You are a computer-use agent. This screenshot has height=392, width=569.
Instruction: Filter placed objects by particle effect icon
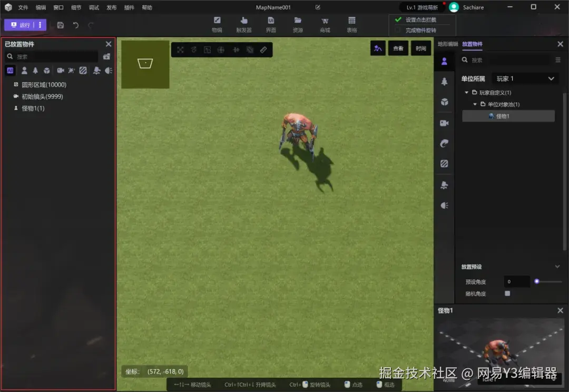[71, 71]
